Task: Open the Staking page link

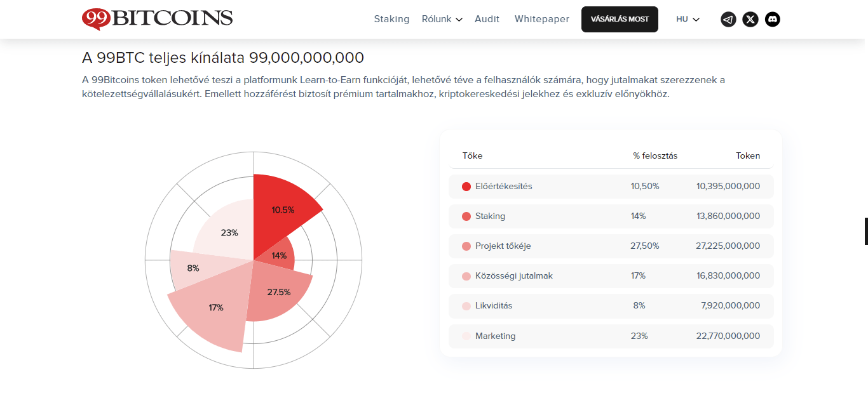Action: coord(391,19)
